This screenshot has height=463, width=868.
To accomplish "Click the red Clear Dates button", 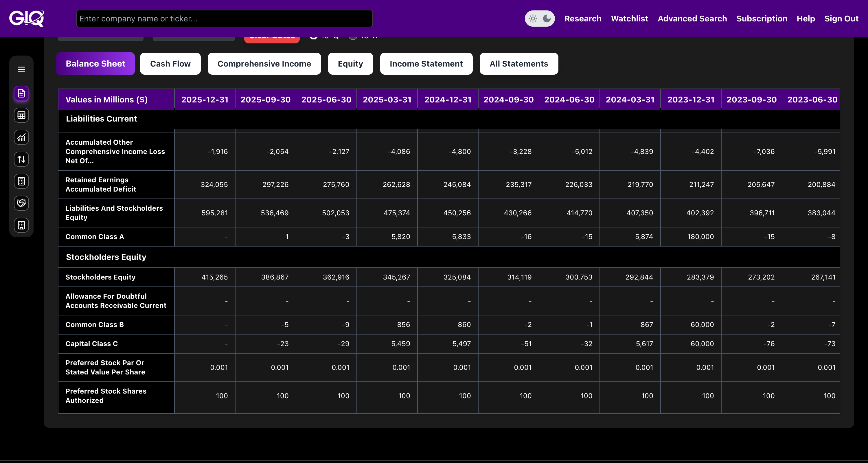I will [x=272, y=39].
